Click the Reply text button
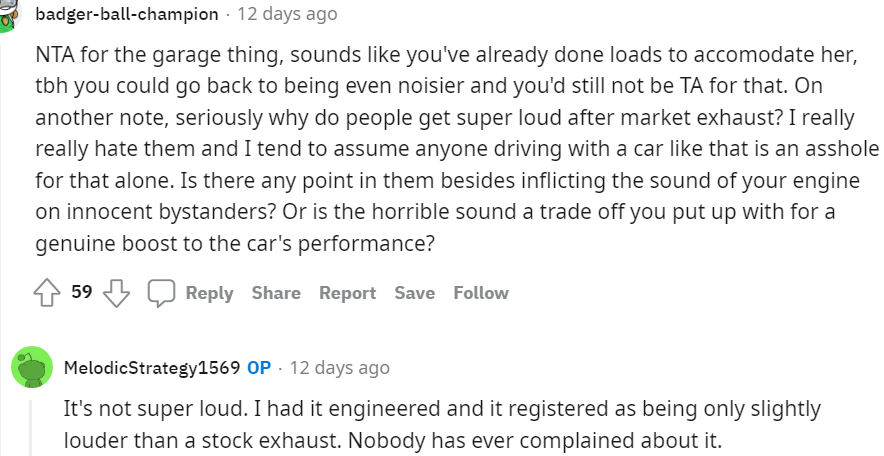Viewport: 884px width, 456px height. click(209, 293)
